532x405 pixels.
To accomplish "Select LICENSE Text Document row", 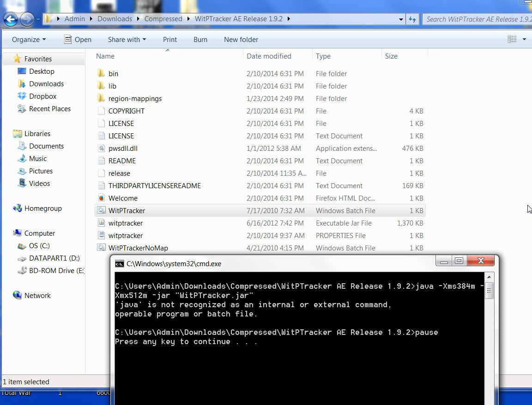I will tap(260, 136).
